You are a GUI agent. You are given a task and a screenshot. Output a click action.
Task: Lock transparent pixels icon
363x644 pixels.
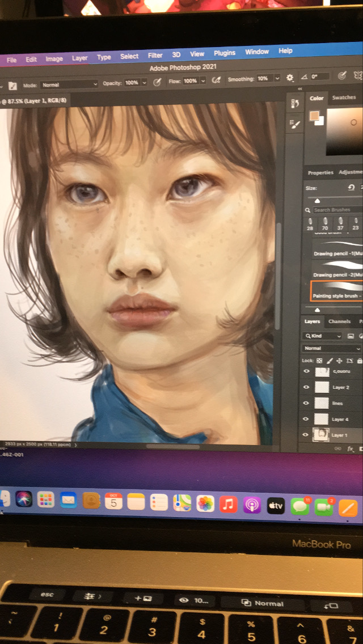point(319,361)
